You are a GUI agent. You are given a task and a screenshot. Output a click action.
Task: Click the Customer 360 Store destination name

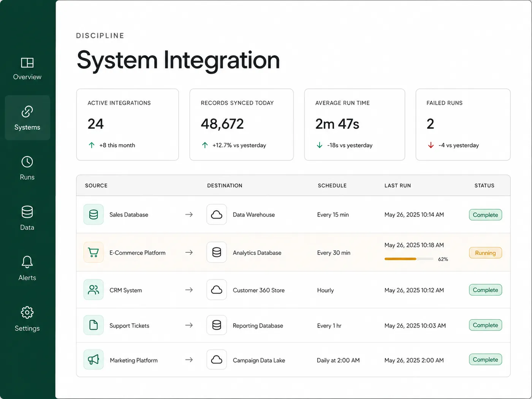pos(259,290)
